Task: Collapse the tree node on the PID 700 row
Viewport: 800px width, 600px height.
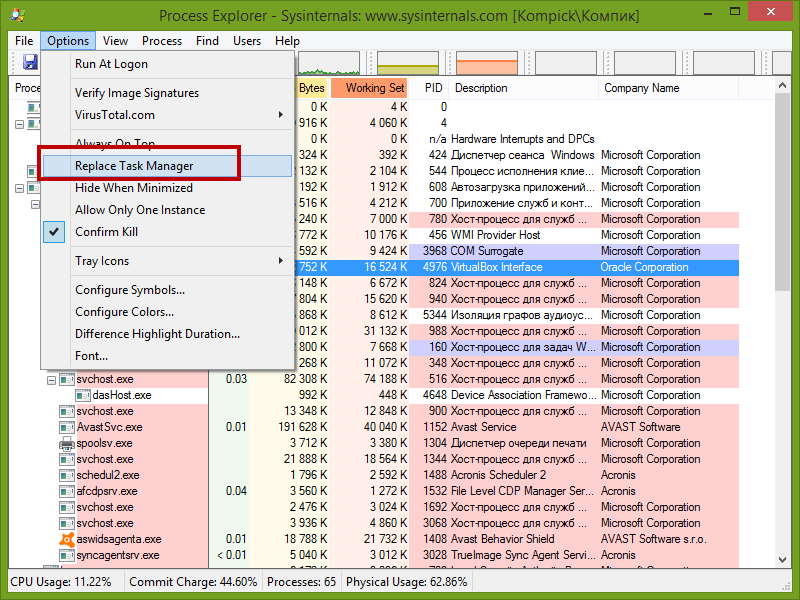Action: pyautogui.click(x=35, y=204)
